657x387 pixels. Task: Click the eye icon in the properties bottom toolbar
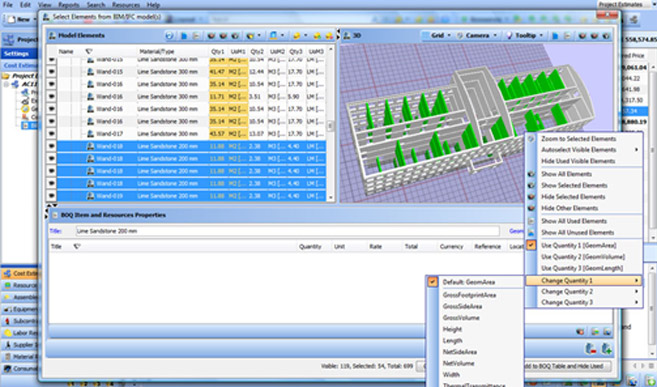pos(580,332)
